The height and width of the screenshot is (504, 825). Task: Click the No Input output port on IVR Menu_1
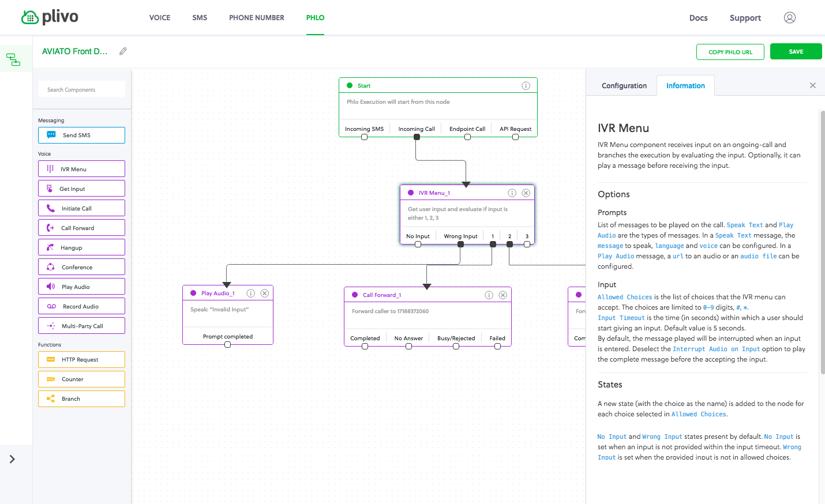tap(418, 245)
